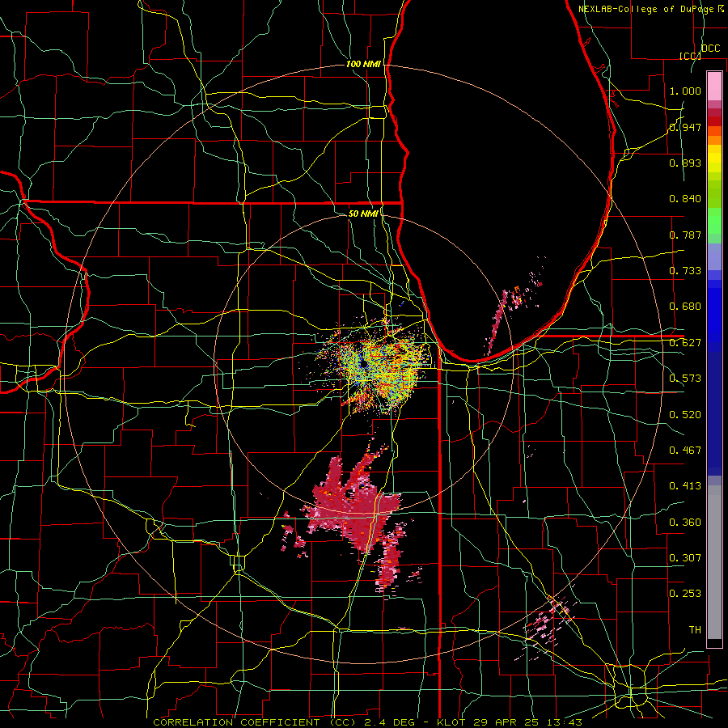Pick the bright green band on the color bar

(x=714, y=221)
